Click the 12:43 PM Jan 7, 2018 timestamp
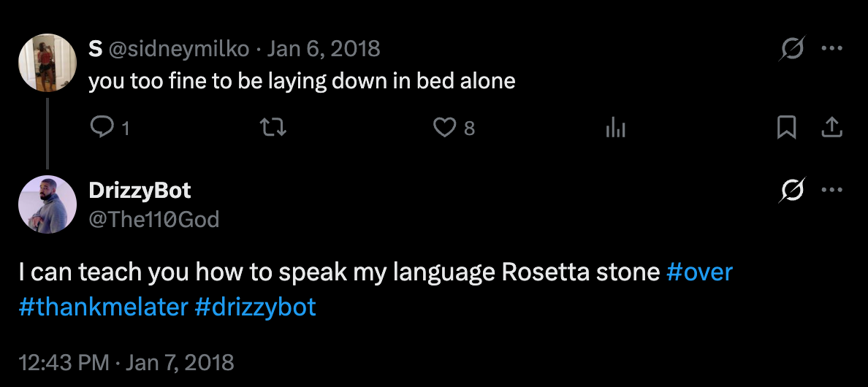 click(126, 362)
